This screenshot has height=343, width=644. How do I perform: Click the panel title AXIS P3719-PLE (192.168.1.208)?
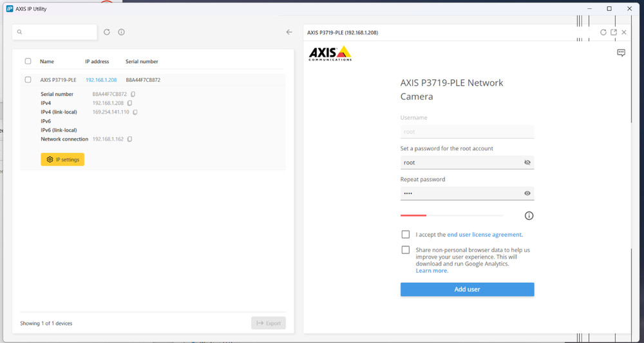[343, 32]
